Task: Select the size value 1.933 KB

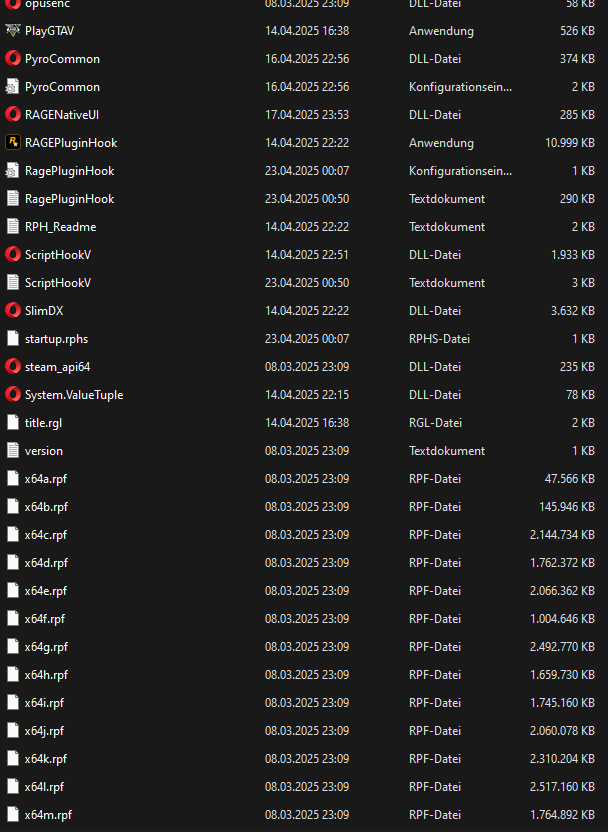Action: 573,255
